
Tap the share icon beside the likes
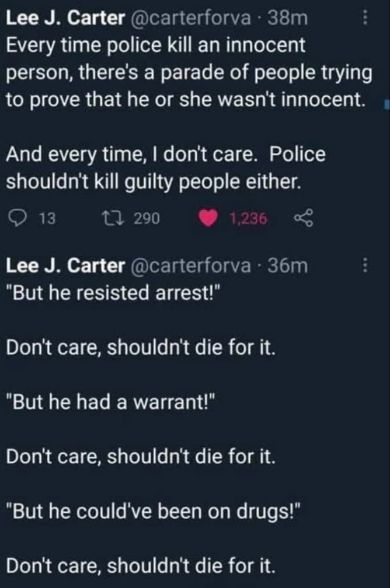point(304,218)
